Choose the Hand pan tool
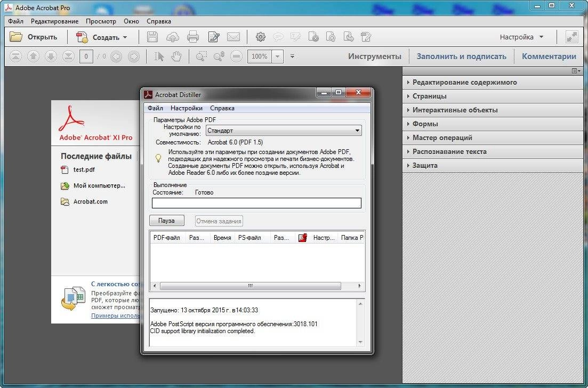This screenshot has height=388, width=588. pos(176,56)
